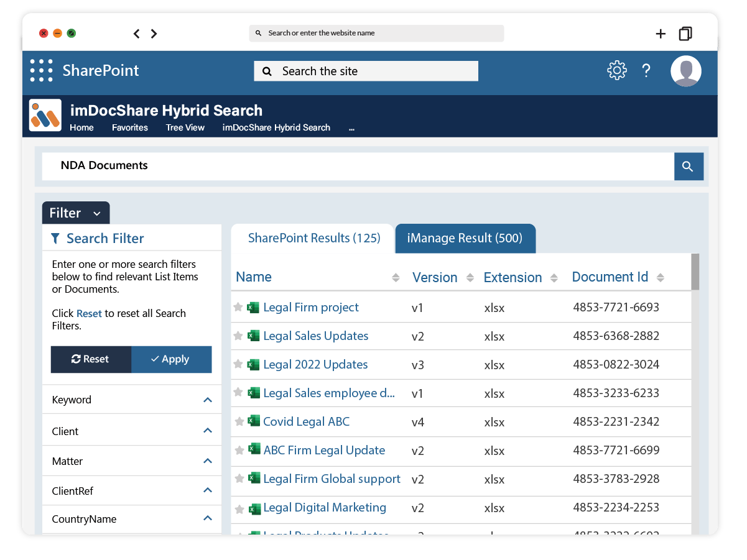Image resolution: width=747 pixels, height=560 pixels.
Task: Open Tree View navigation item
Action: pyautogui.click(x=185, y=127)
